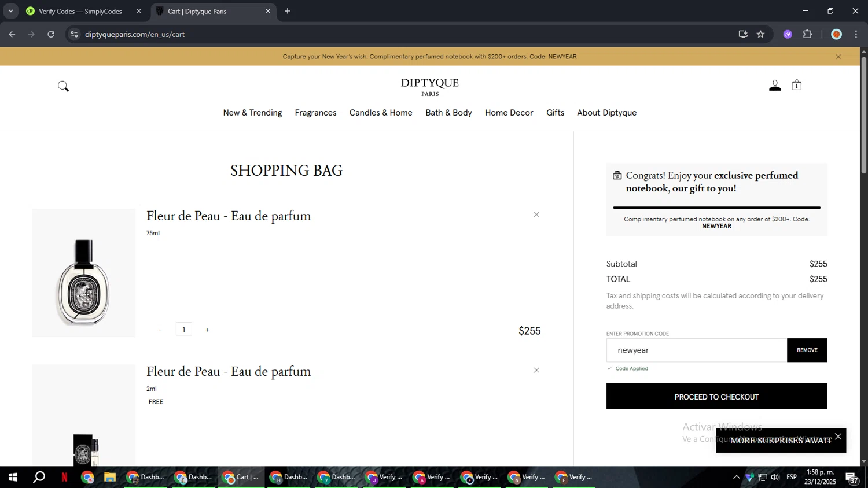Switch the ESP input language indicator
868x488 pixels.
(792, 477)
